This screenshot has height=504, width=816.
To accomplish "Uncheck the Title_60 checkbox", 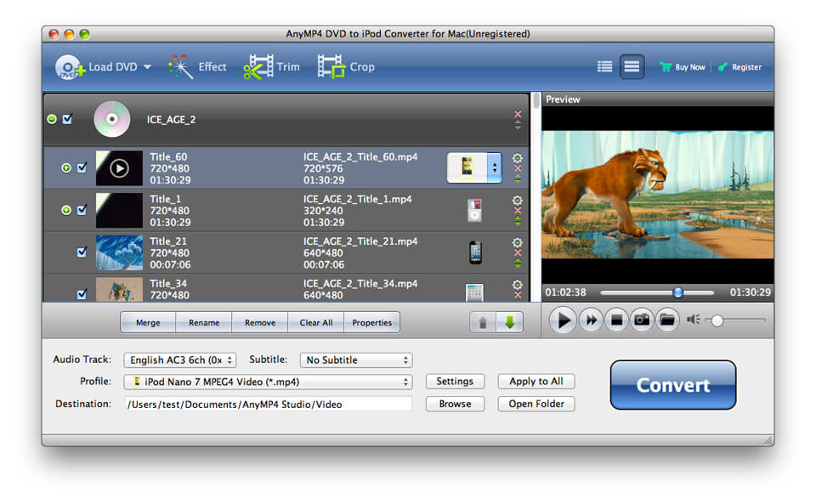I will [x=82, y=168].
